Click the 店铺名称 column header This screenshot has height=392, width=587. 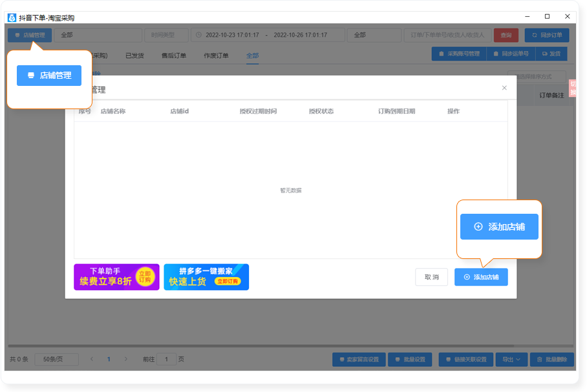113,112
